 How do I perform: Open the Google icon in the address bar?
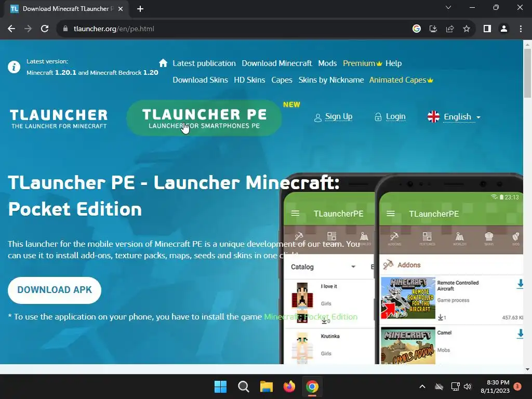417,29
